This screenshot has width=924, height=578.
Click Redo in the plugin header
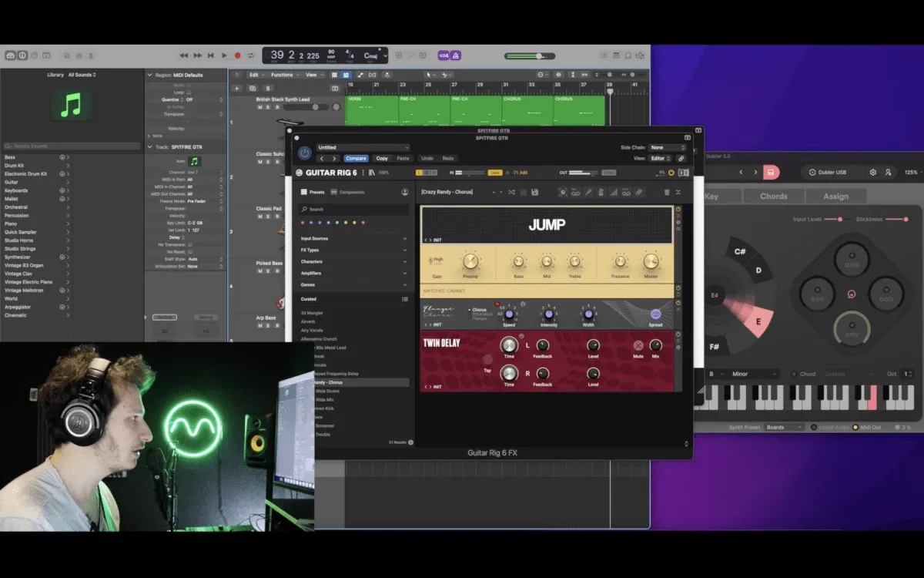[448, 158]
